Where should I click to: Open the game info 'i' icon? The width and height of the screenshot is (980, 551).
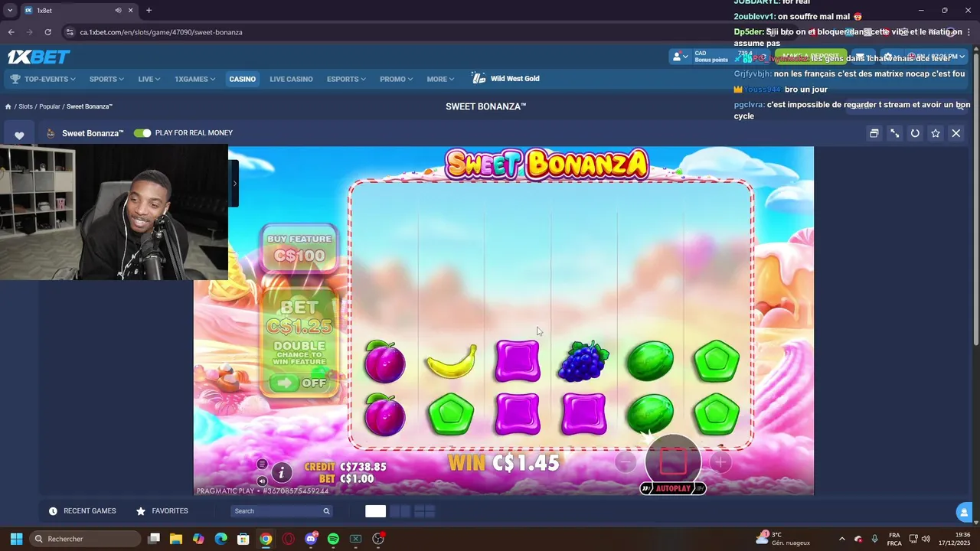pos(282,473)
